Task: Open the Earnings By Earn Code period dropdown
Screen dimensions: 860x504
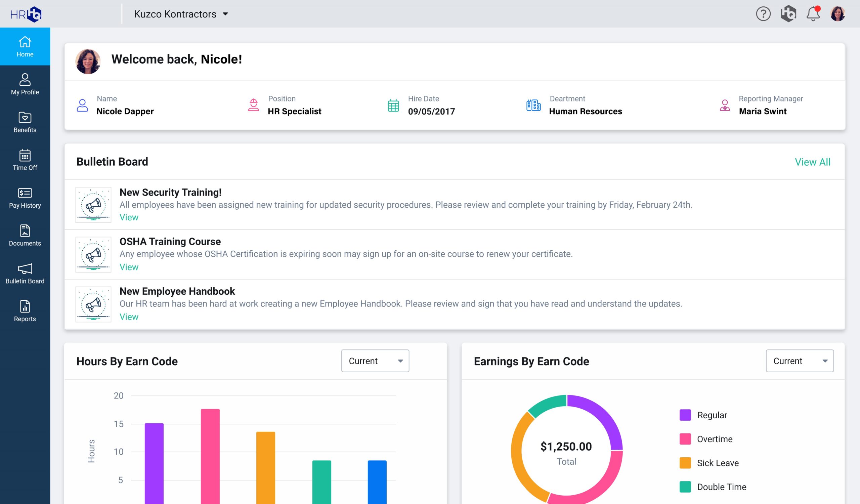Action: coord(799,361)
